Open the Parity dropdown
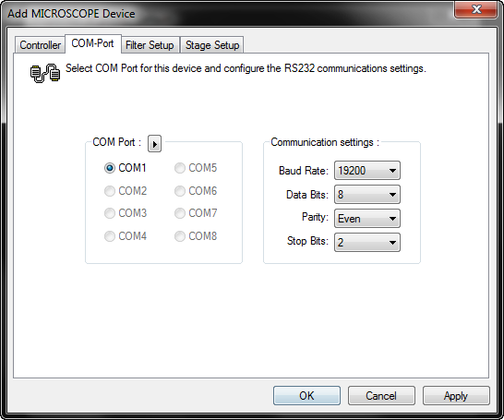 pyautogui.click(x=367, y=219)
